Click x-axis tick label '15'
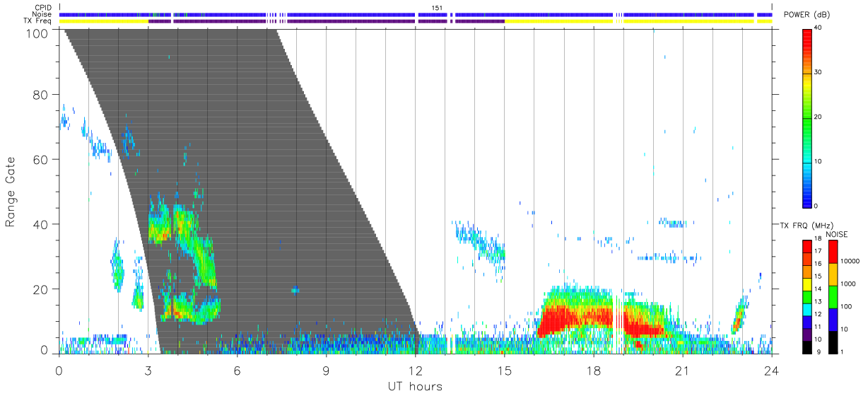The image size is (868, 401). (505, 370)
